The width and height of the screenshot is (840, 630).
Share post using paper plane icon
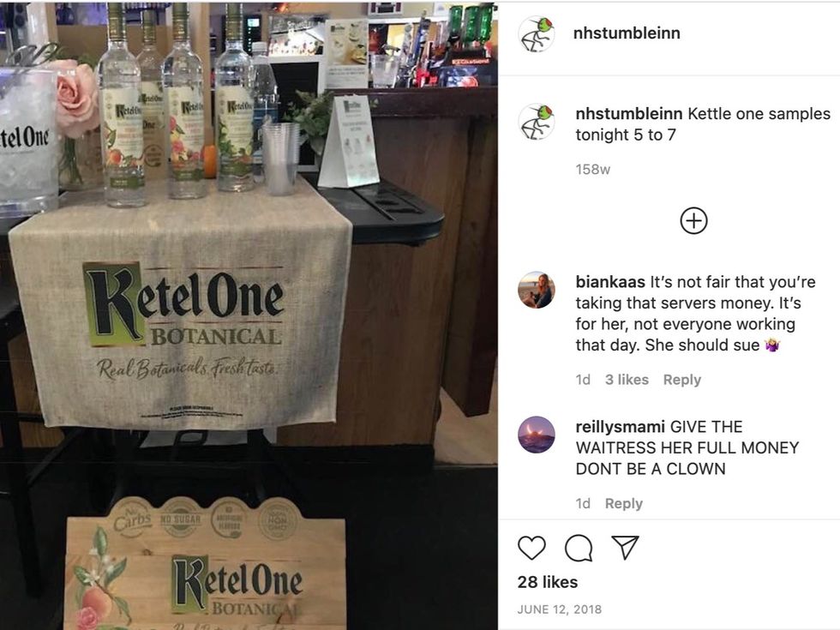click(x=625, y=548)
